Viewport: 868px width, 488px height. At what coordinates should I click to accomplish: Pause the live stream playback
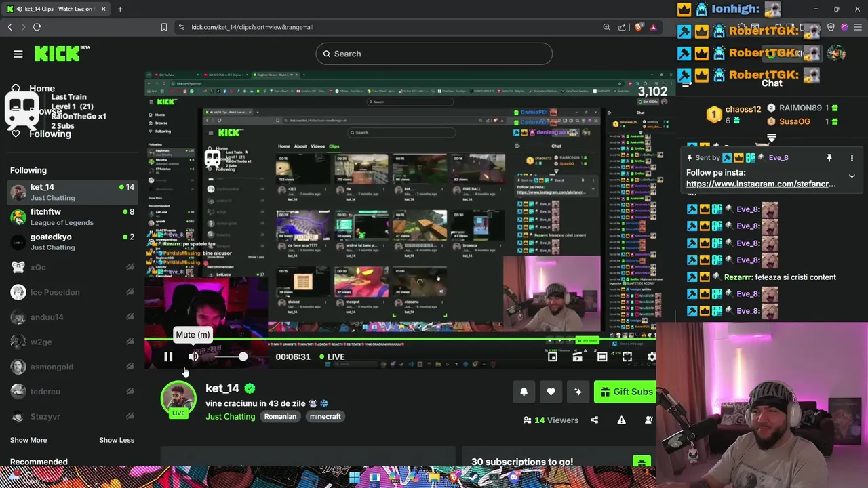pos(168,357)
